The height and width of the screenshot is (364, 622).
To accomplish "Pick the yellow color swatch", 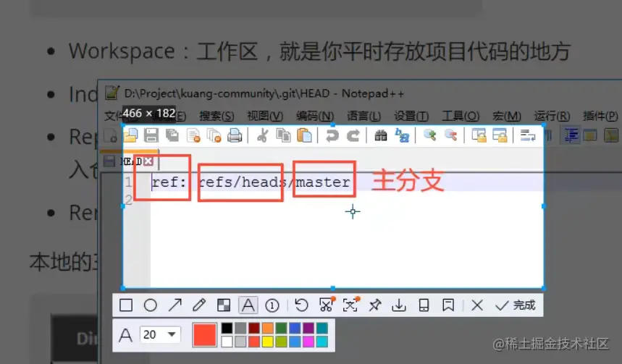I will click(268, 342).
